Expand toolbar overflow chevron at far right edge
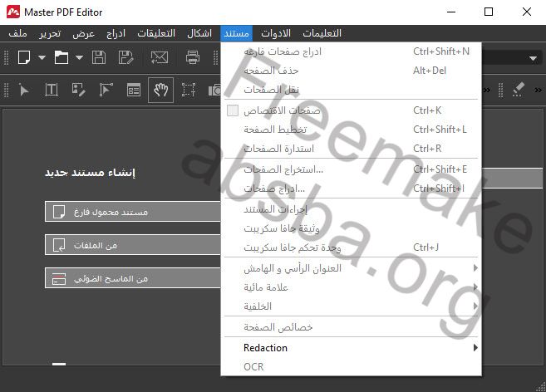Screen dimensions: 546x392 [538, 91]
